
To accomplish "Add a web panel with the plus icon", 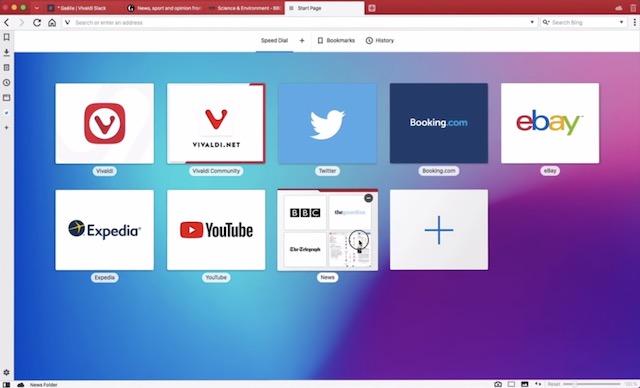I will point(7,128).
